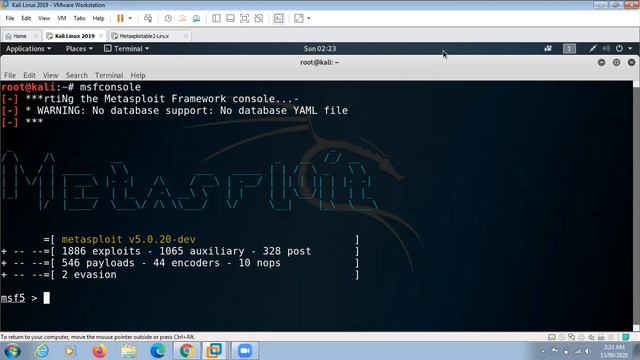Image resolution: width=640 pixels, height=360 pixels.
Task: Click at the msf5 prompt cursor
Action: [x=47, y=298]
